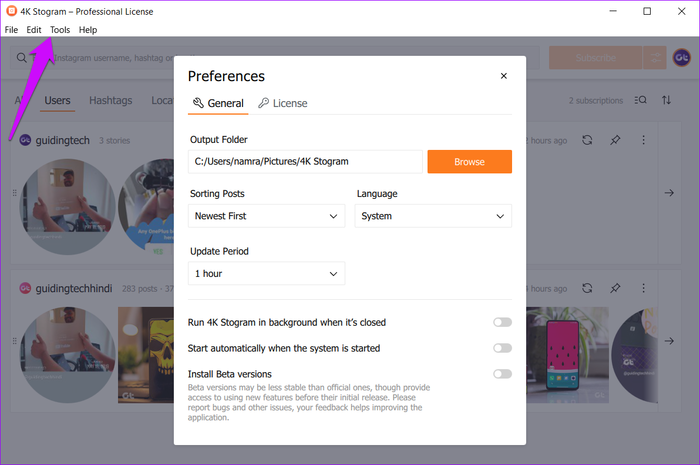Expand the Update Period dropdown

coord(267,274)
